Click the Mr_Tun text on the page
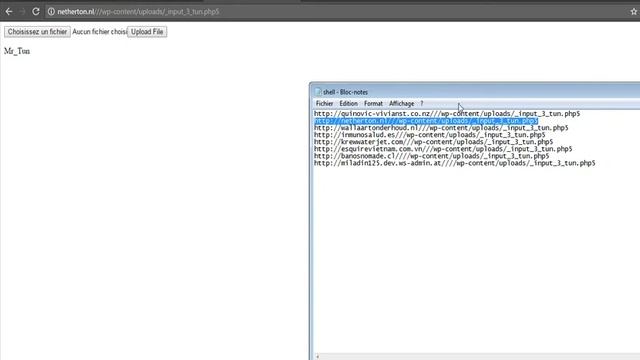Viewport: 640px width, 360px height. click(17, 51)
